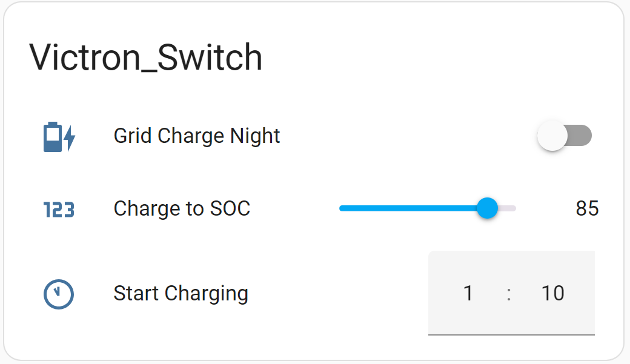Viewport: 630px width, 364px height.
Task: Open the Grid Charge Night entity label
Action: 197,136
